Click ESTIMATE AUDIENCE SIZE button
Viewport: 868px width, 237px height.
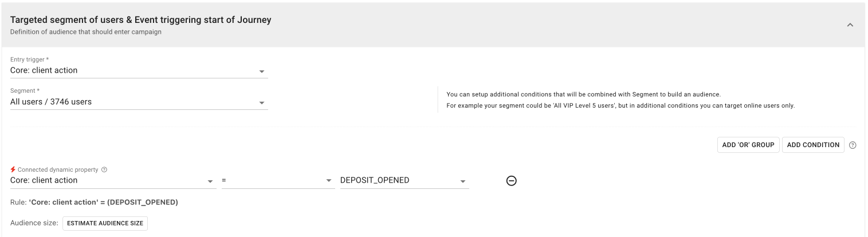105,223
